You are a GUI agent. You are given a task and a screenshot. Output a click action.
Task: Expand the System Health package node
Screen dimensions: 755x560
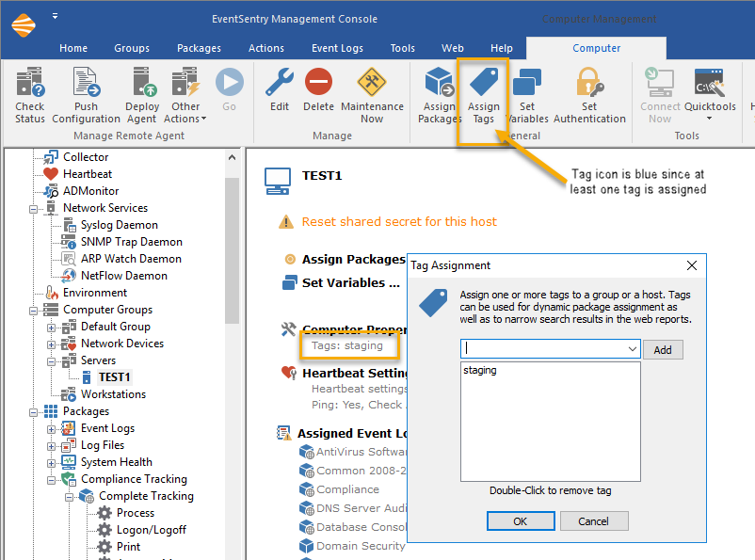point(51,463)
